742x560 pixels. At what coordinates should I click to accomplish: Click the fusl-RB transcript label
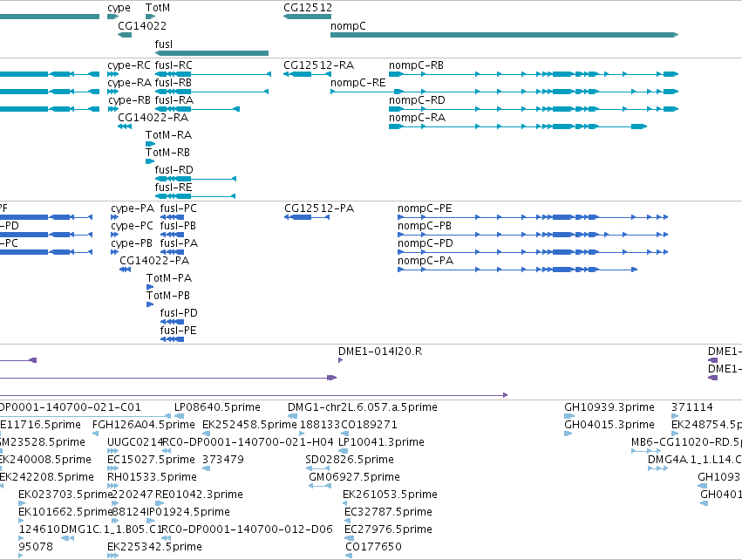(174, 83)
